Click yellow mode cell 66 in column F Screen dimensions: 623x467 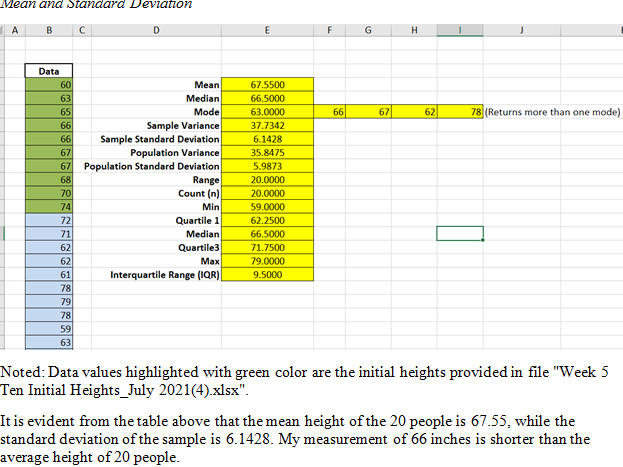coord(329,112)
